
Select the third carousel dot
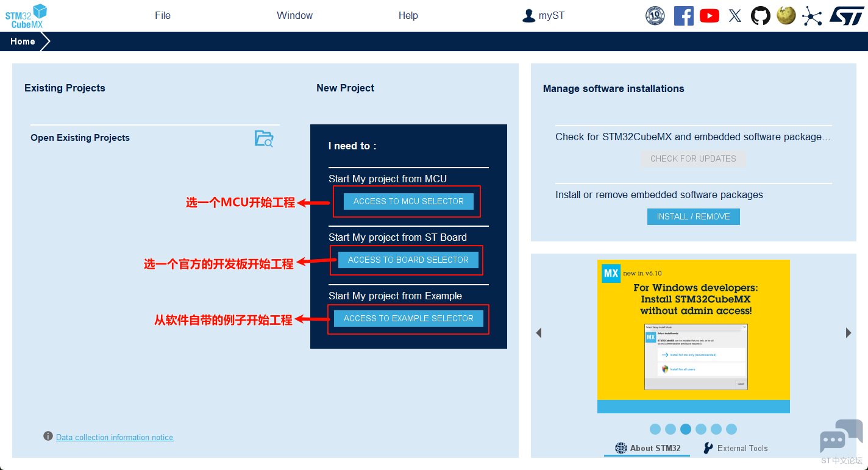pos(686,429)
